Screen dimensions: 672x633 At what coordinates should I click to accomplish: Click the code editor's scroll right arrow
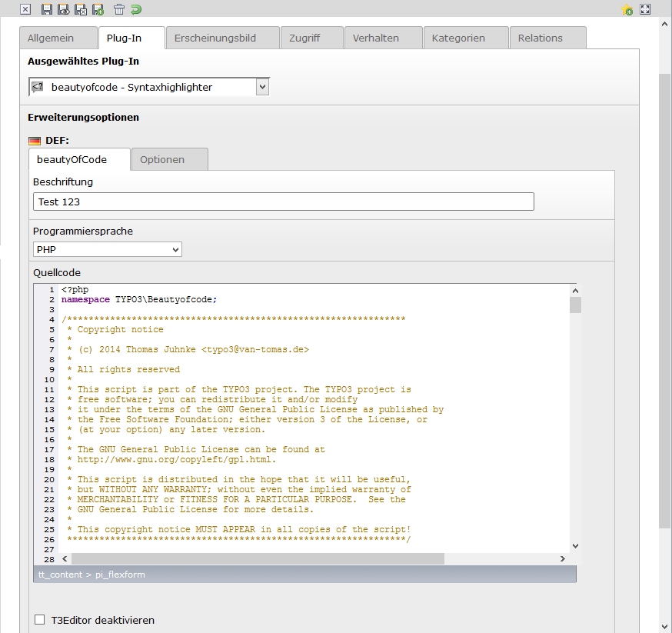pos(563,559)
